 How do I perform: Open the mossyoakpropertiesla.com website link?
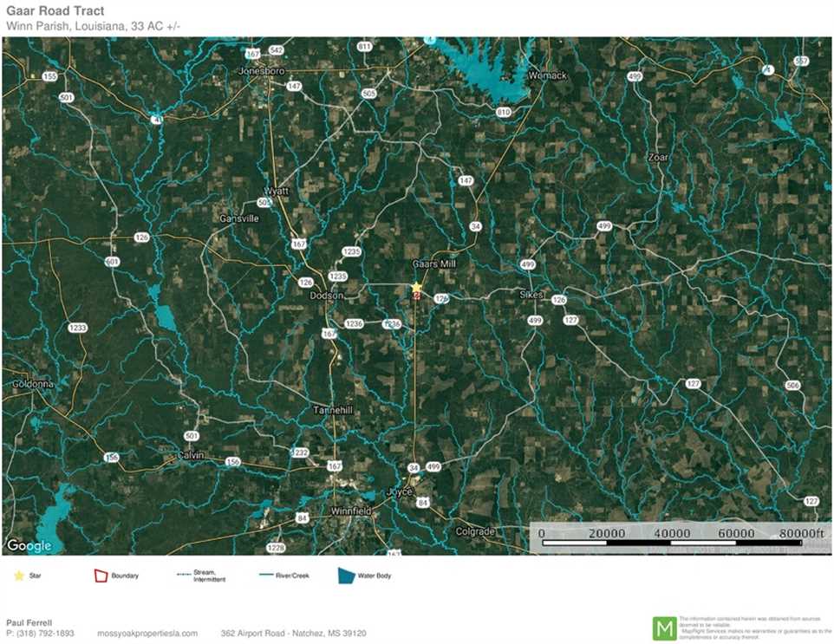click(147, 634)
